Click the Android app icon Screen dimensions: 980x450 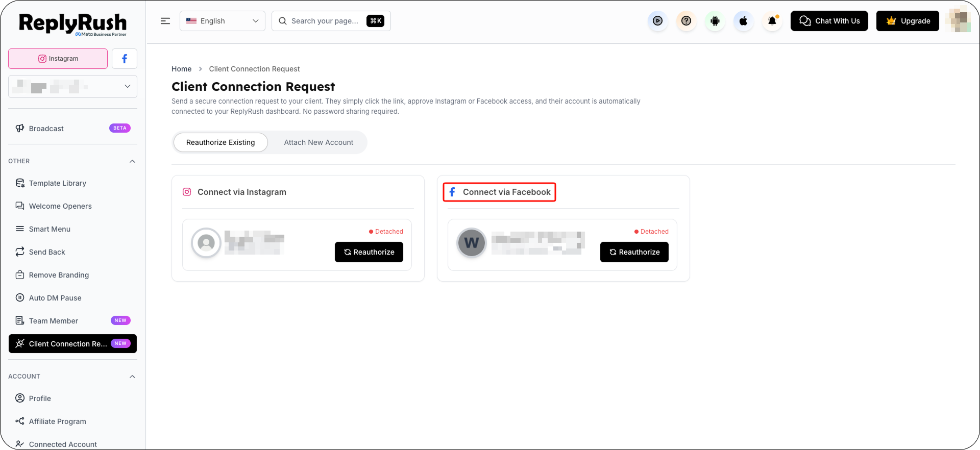coord(715,21)
